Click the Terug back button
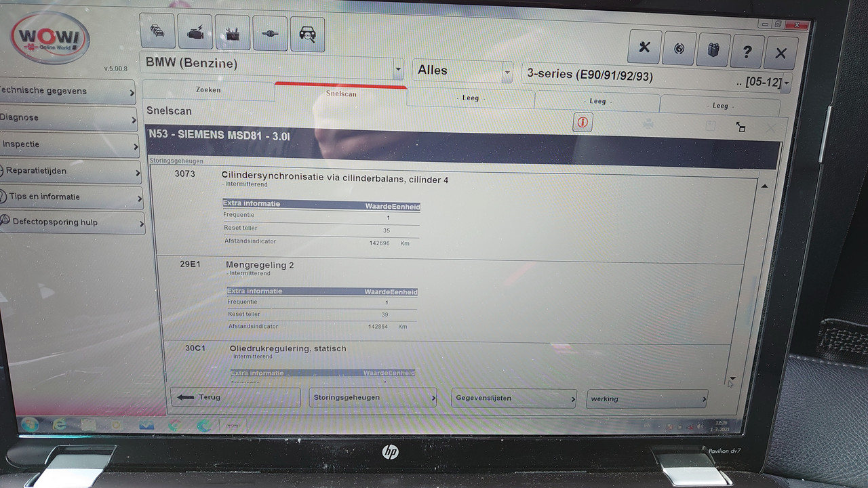Viewport: 868px width, 488px height. (x=235, y=397)
